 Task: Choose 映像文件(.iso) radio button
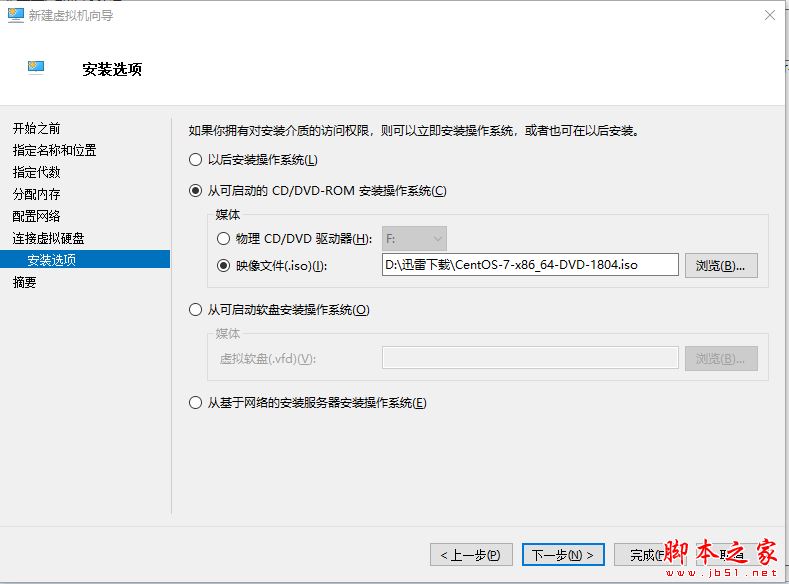pyautogui.click(x=223, y=265)
